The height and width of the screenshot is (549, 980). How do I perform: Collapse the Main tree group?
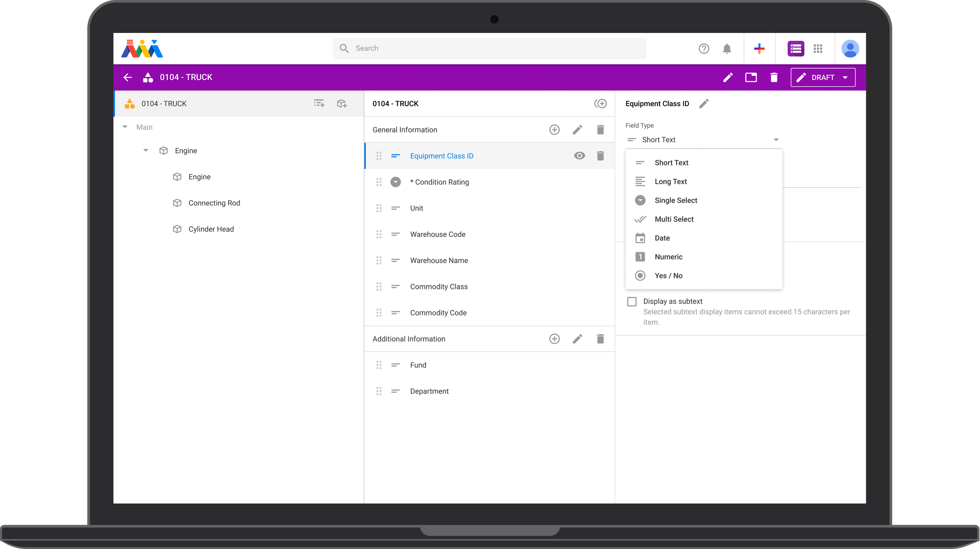tap(125, 127)
